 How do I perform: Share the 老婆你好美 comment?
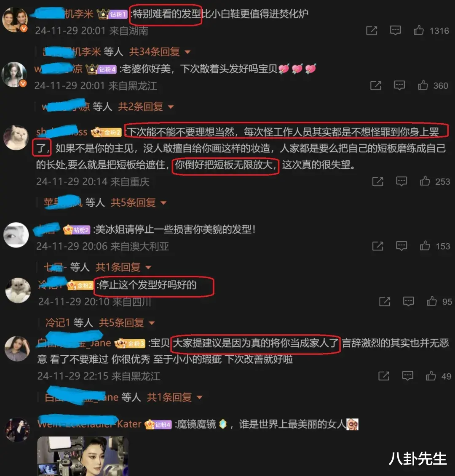pyautogui.click(x=376, y=85)
